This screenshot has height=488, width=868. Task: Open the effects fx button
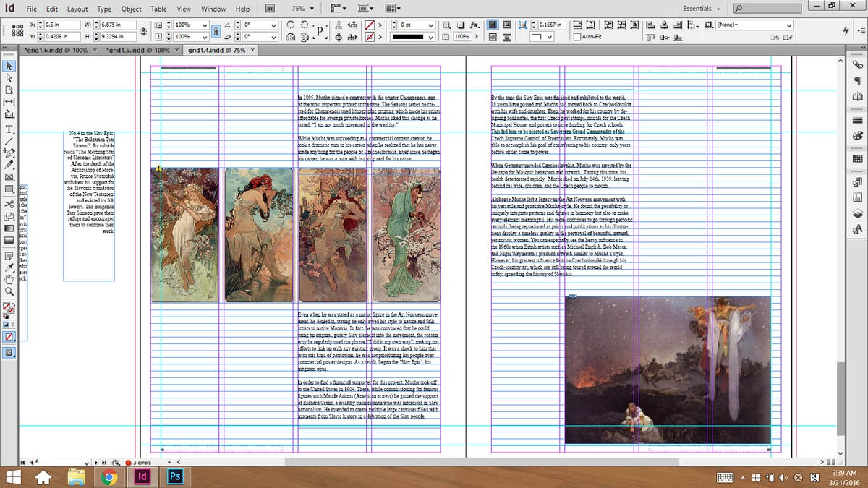pos(475,24)
